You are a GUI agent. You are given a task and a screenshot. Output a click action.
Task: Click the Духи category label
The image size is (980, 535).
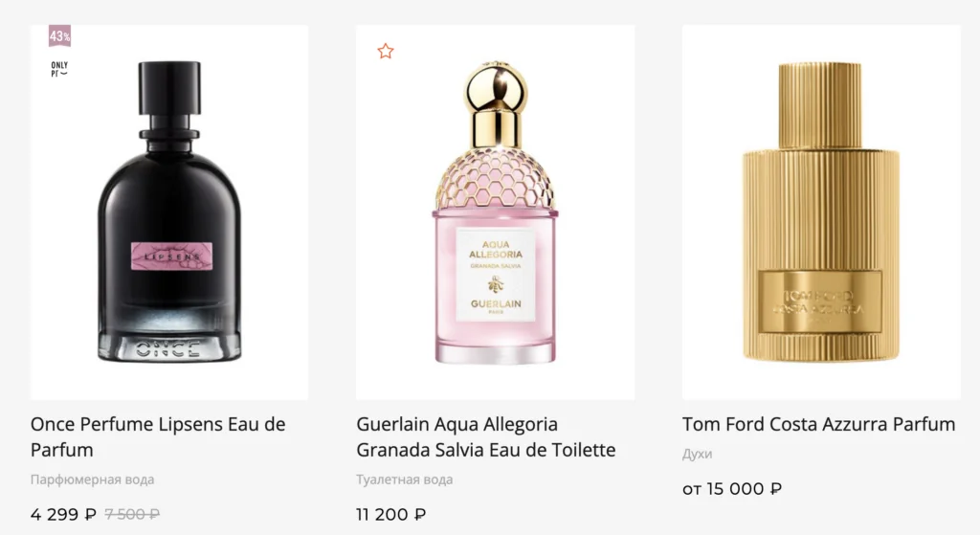[x=697, y=454]
